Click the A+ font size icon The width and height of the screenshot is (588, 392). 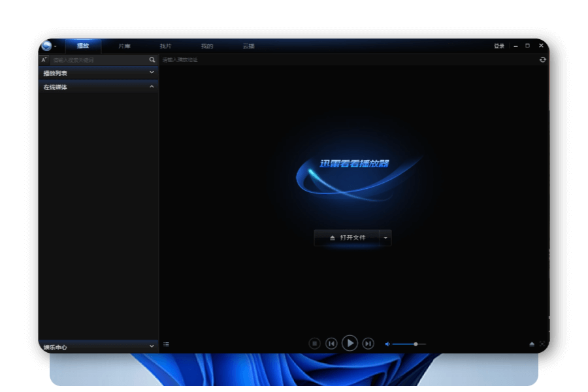point(44,59)
